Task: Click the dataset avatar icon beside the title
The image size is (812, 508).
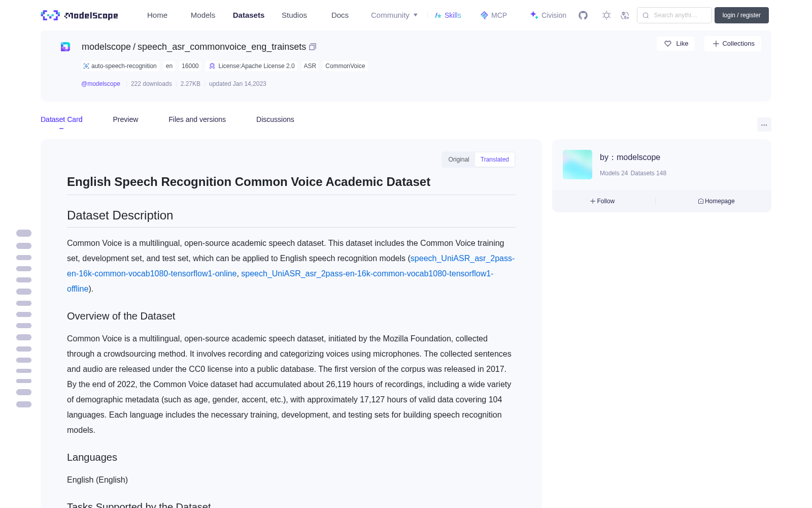Action: (65, 47)
